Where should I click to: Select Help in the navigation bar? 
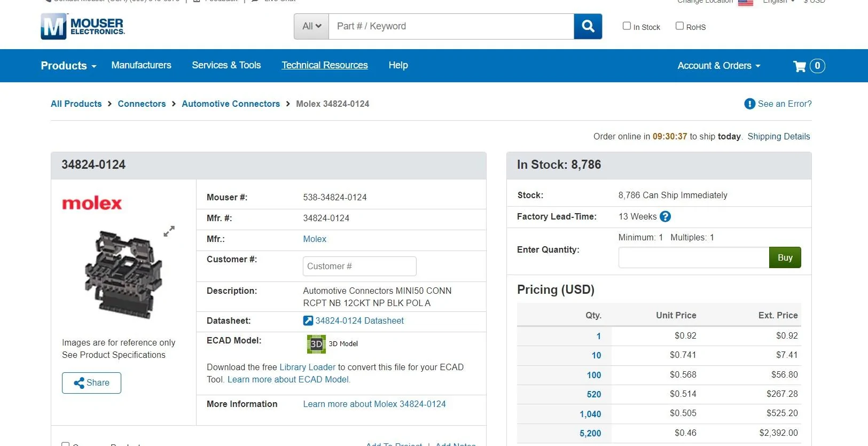[398, 65]
